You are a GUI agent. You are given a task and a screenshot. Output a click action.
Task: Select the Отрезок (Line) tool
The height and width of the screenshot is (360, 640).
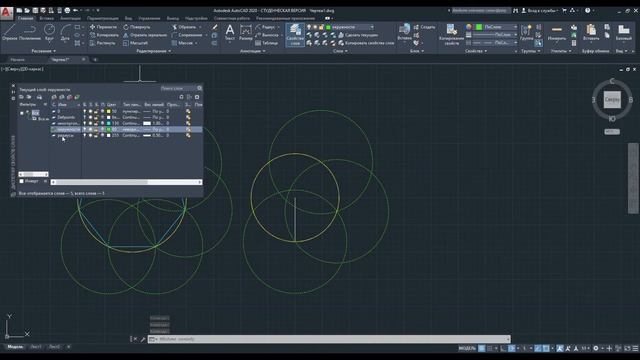click(x=9, y=32)
